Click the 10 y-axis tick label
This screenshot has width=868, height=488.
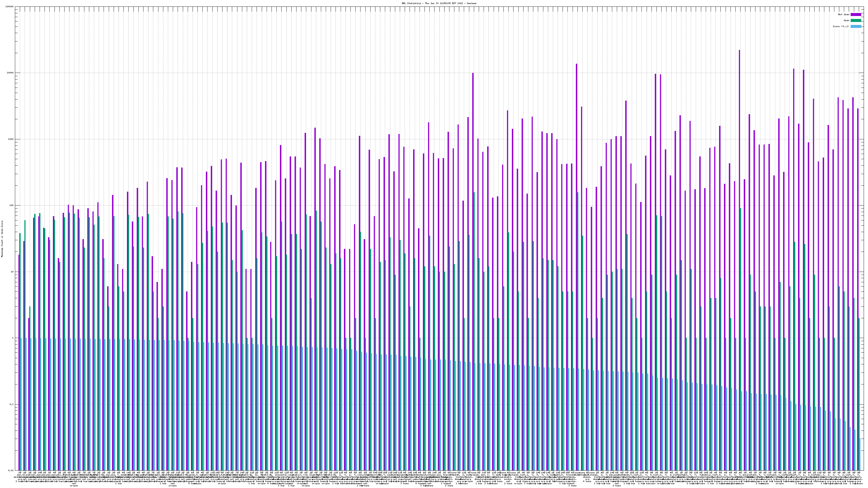click(13, 272)
